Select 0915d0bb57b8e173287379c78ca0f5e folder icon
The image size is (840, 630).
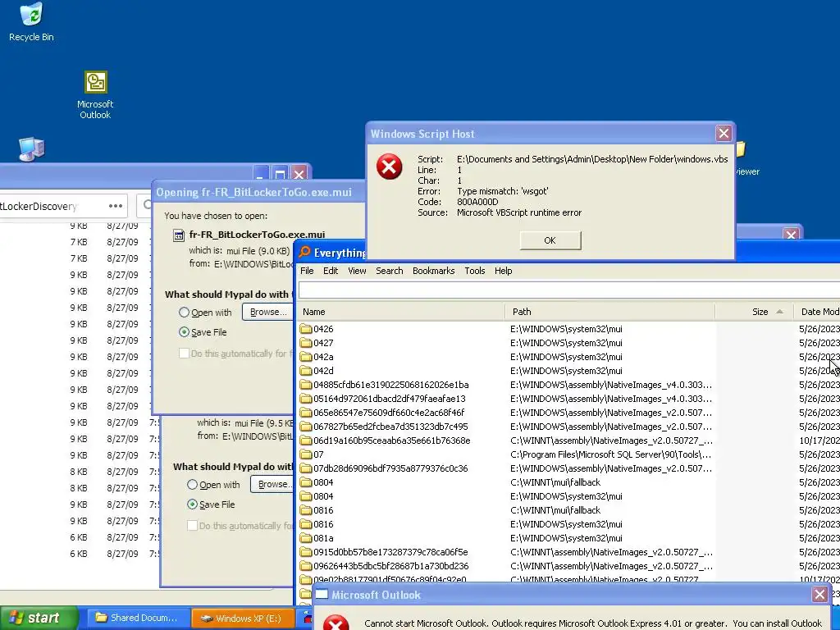[306, 552]
